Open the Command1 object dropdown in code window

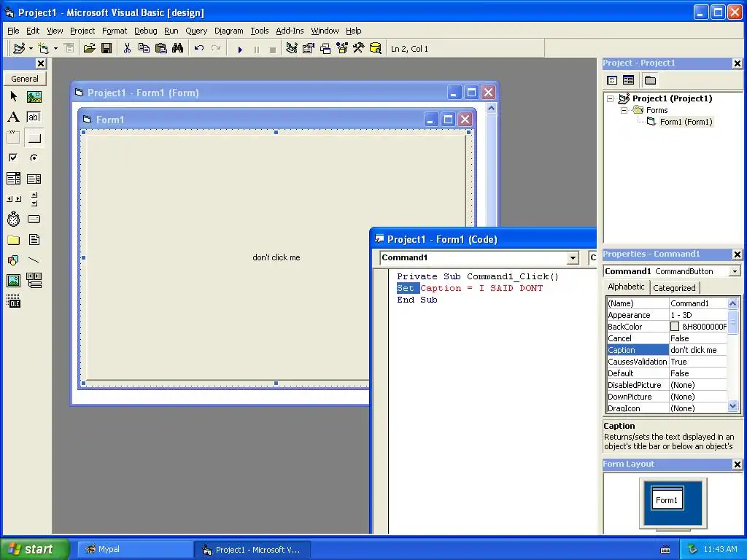(x=573, y=257)
